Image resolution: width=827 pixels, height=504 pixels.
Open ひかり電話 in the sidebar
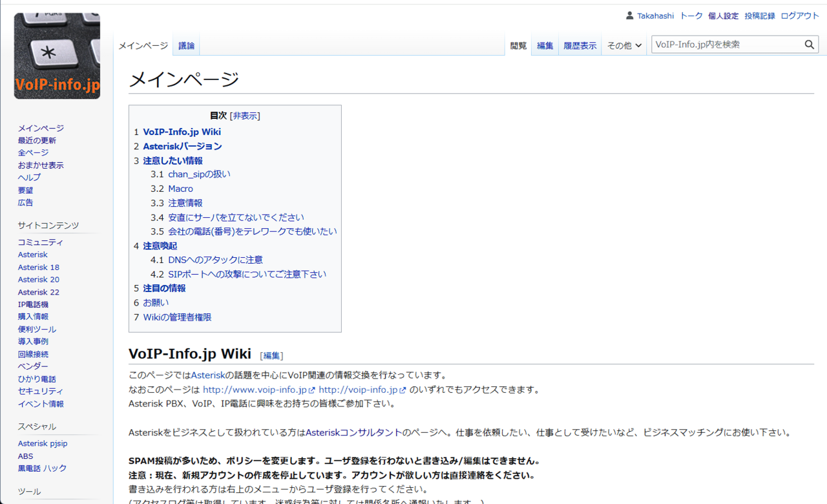tap(37, 379)
